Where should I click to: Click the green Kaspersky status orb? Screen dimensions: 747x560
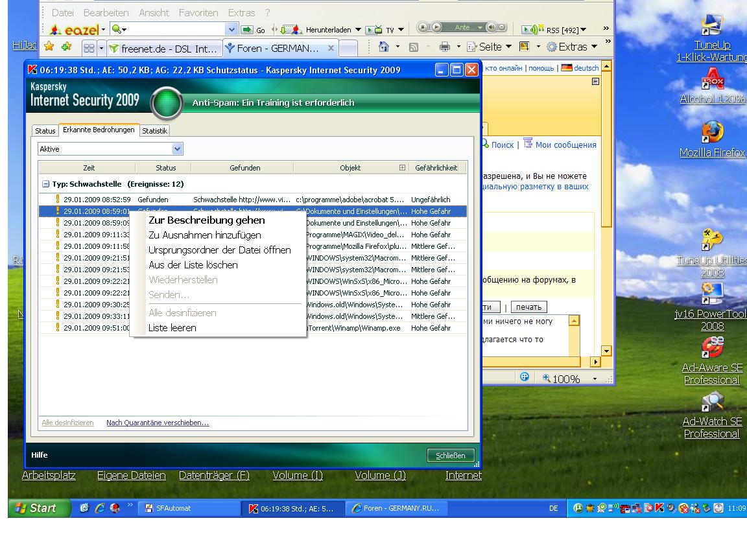coord(167,102)
